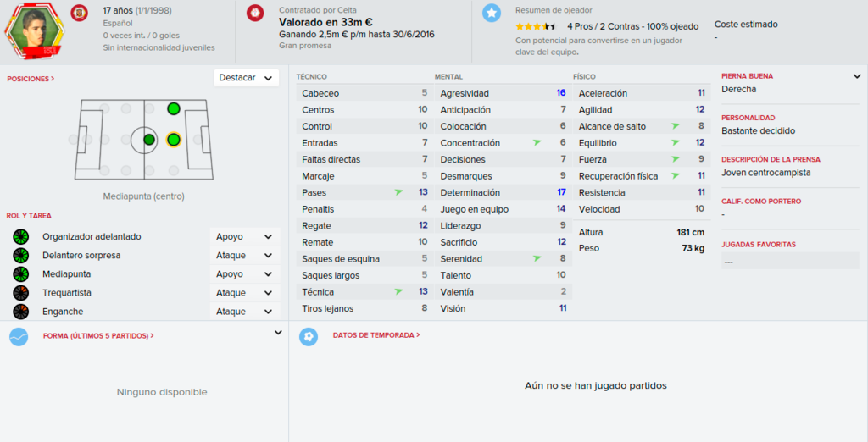This screenshot has height=442, width=868.
Task: Click the Organizador adelantado role suitability icon
Action: tap(20, 237)
